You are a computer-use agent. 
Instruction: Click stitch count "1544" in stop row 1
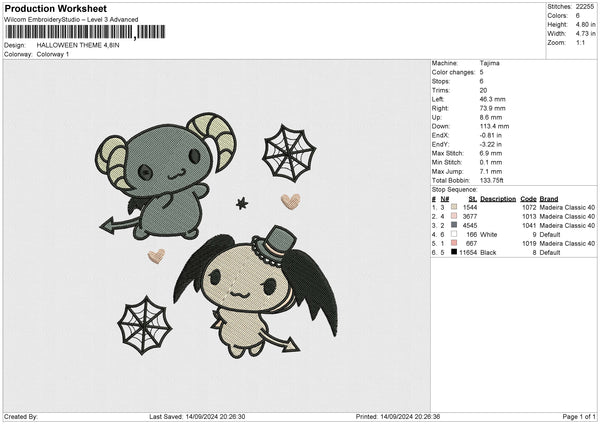[470, 207]
